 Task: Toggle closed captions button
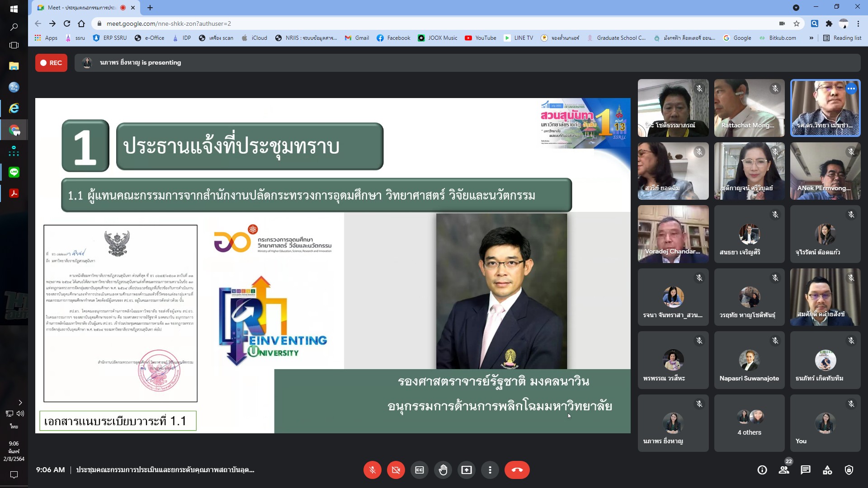click(x=419, y=470)
